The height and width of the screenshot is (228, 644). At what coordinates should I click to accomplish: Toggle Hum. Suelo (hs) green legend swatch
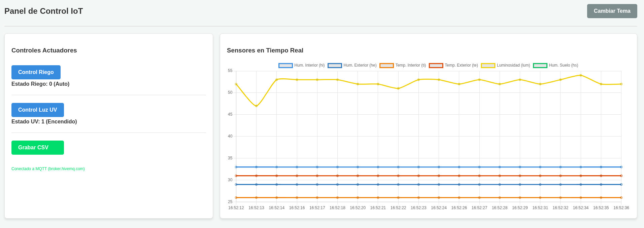point(540,66)
